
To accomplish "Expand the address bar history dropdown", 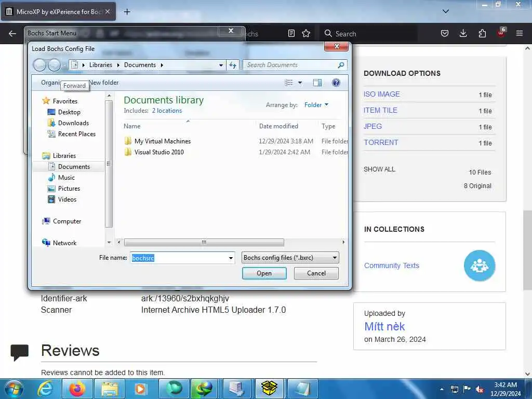I will pyautogui.click(x=221, y=65).
